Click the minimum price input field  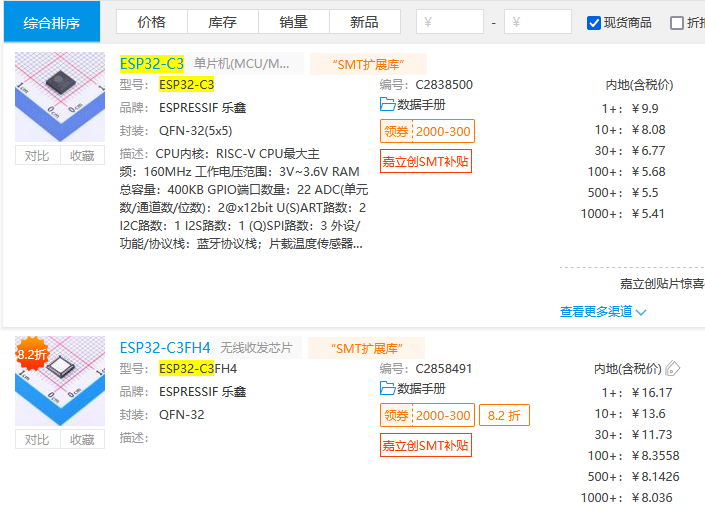click(x=450, y=22)
